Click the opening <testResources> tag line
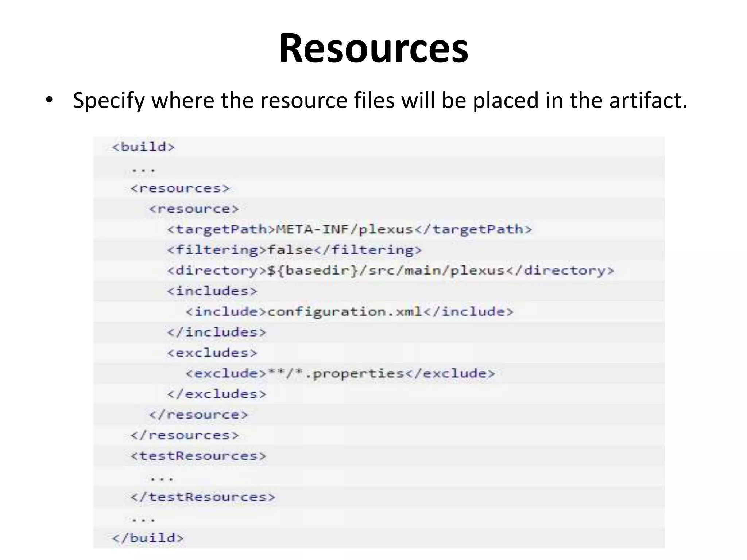The image size is (747, 560). tap(198, 456)
